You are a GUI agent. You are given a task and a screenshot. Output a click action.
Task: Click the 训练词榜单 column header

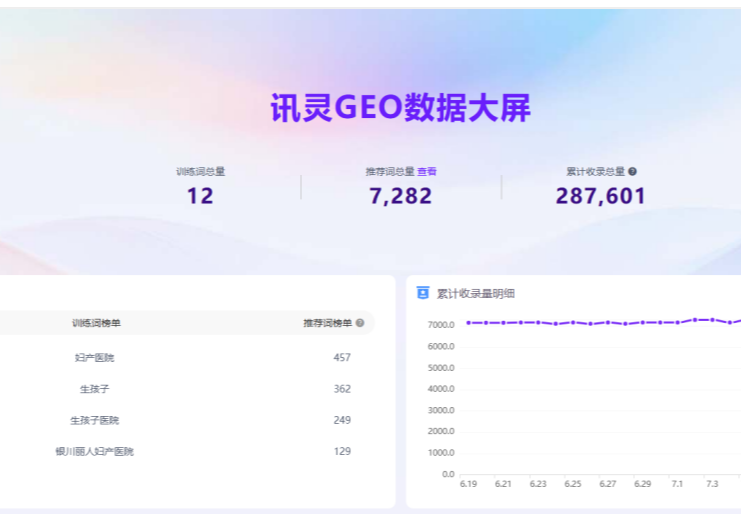tap(96, 323)
